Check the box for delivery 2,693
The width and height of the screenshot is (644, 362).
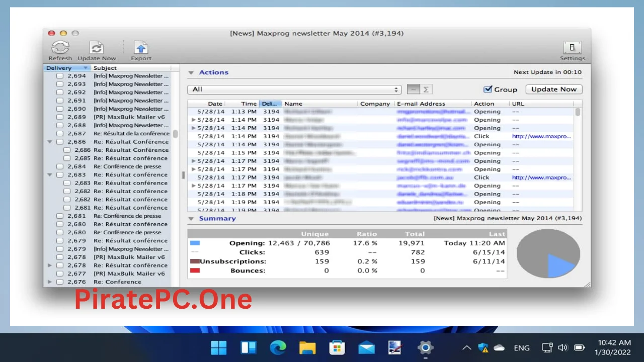point(60,84)
